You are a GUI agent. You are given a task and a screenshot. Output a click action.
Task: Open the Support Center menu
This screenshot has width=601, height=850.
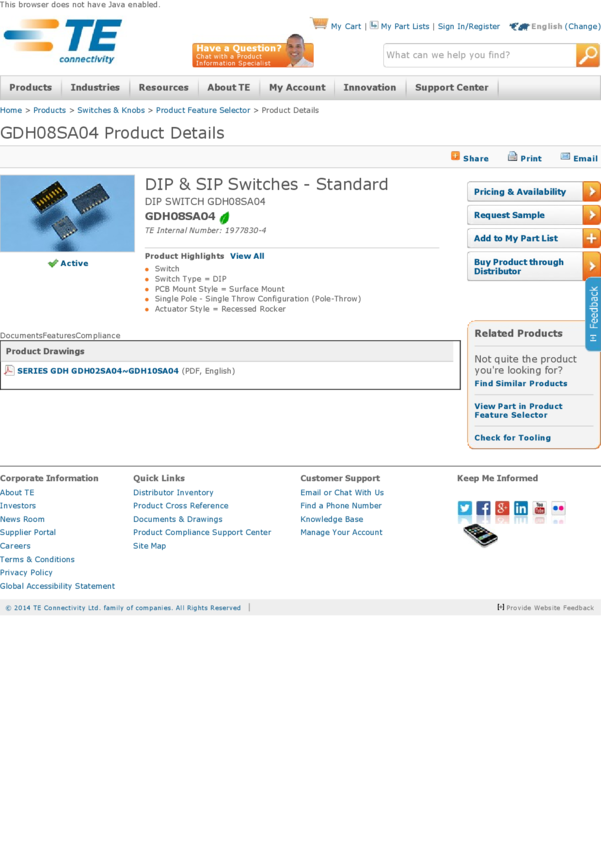451,87
